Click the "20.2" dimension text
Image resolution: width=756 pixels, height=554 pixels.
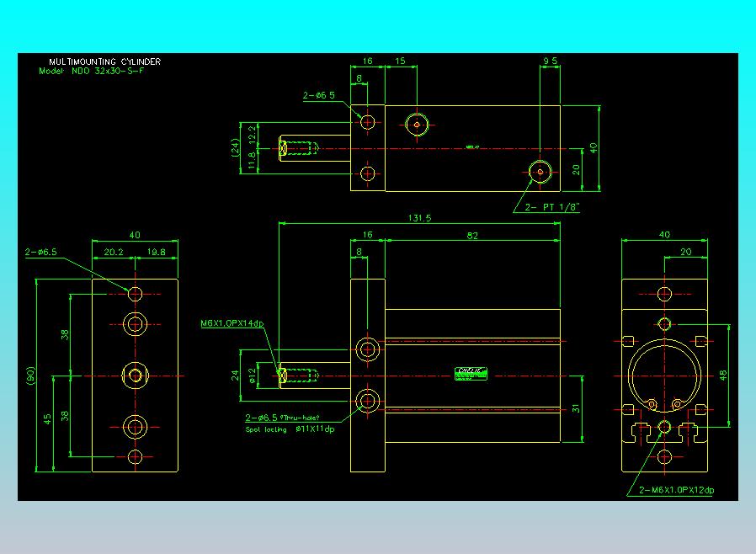click(x=114, y=252)
